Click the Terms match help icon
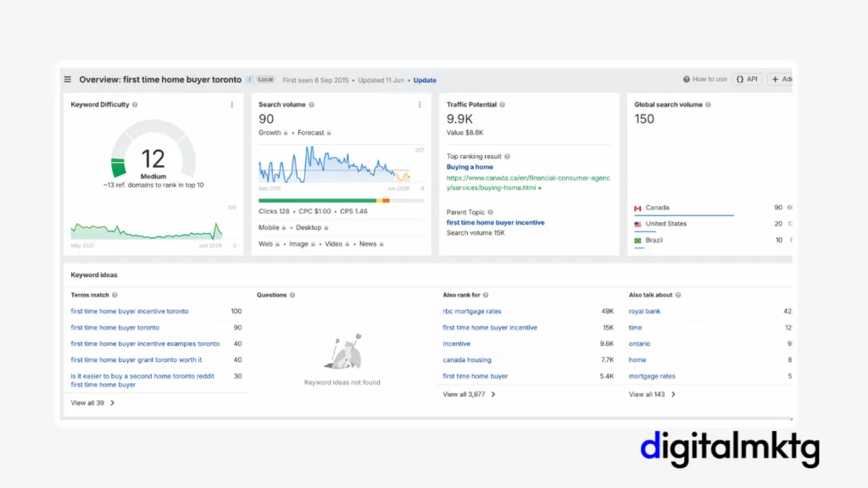Viewport: 868px width, 488px height. [115, 296]
